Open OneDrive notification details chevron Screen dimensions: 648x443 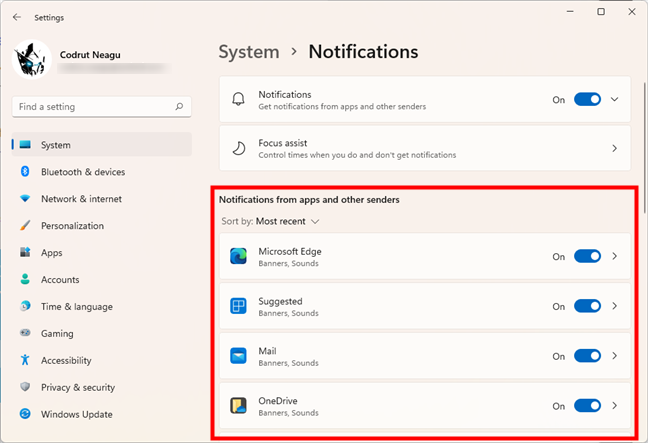(x=615, y=406)
